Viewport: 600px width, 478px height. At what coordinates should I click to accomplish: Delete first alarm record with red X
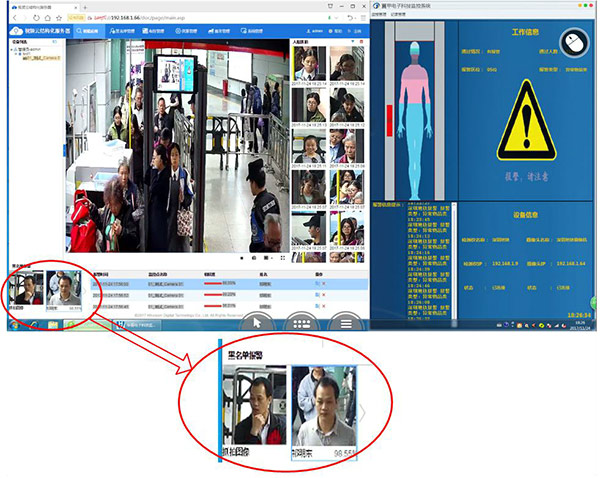tap(323, 284)
